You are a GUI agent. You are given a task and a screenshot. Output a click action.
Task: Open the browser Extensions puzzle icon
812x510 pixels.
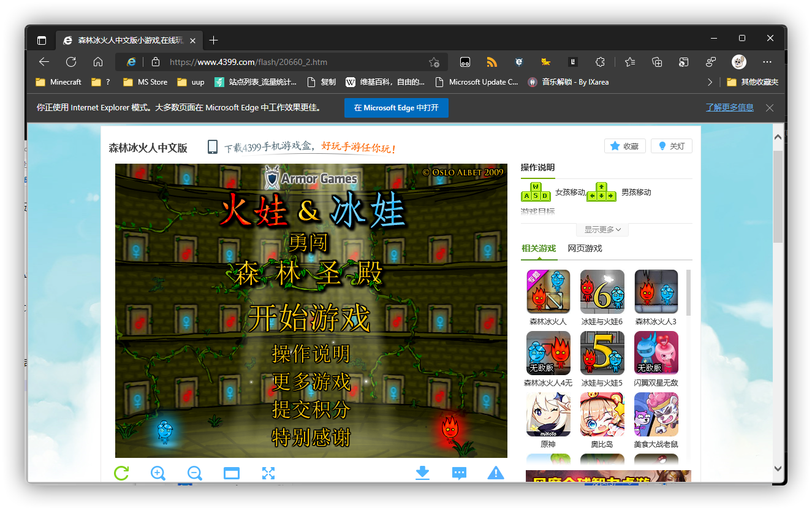click(601, 62)
